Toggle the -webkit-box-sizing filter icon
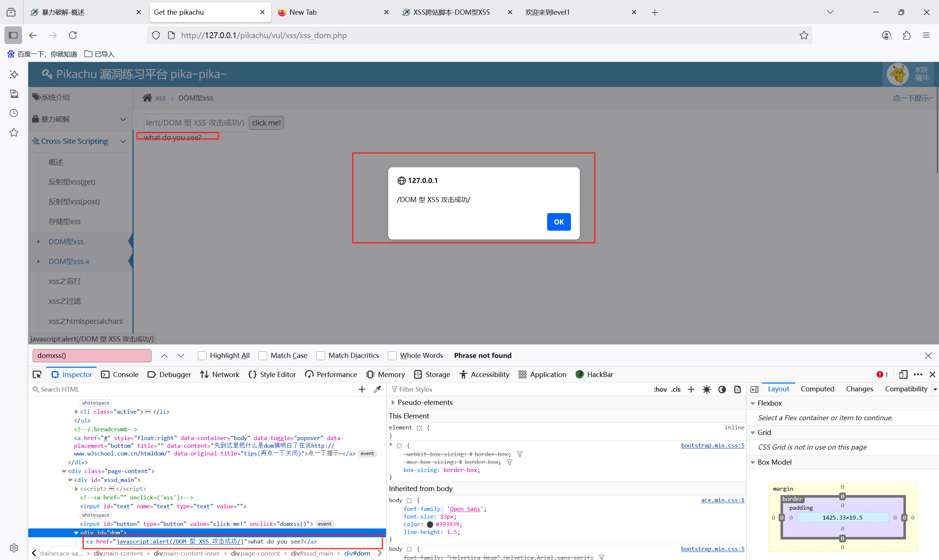Viewport: 939px width, 560px height. [520, 454]
